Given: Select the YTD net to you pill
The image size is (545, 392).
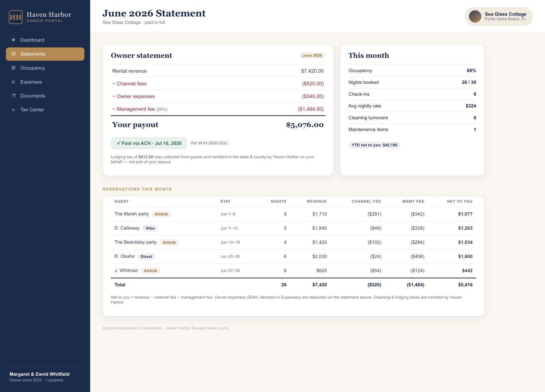Looking at the screenshot, I should point(374,145).
